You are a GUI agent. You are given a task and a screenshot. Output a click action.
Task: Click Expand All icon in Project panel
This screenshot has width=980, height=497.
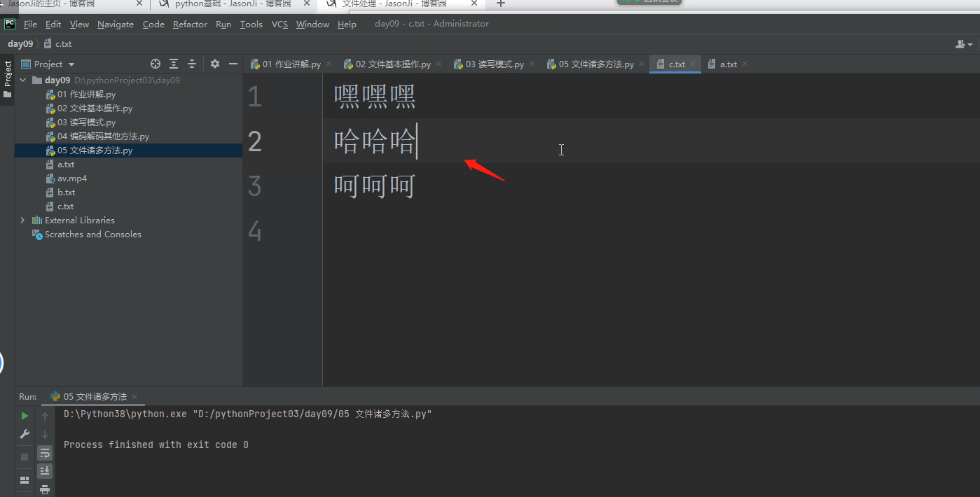click(174, 64)
